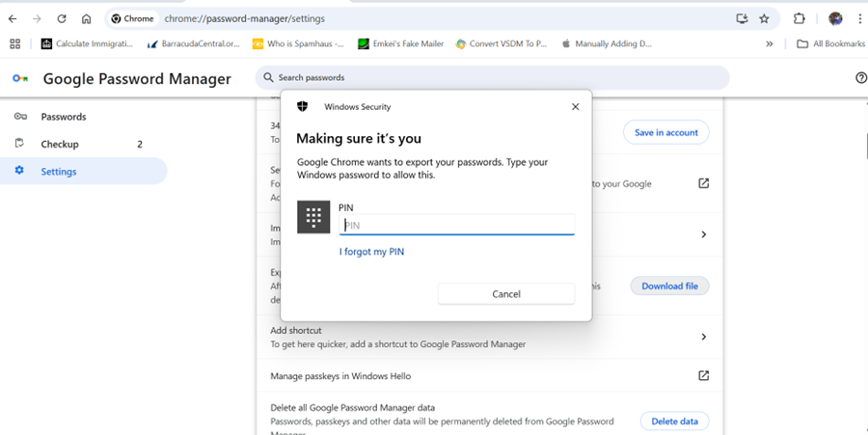This screenshot has width=868, height=435.
Task: Switch to the Checkup section
Action: click(x=60, y=144)
